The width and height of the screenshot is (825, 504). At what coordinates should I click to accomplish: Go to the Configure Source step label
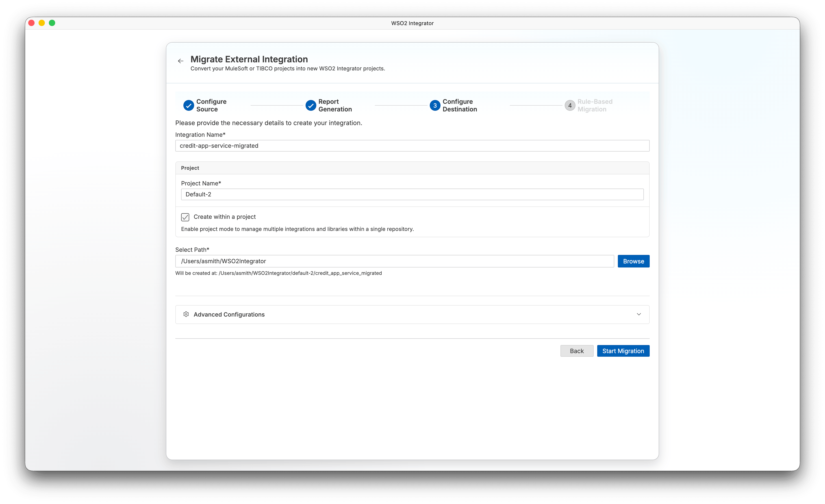point(211,106)
